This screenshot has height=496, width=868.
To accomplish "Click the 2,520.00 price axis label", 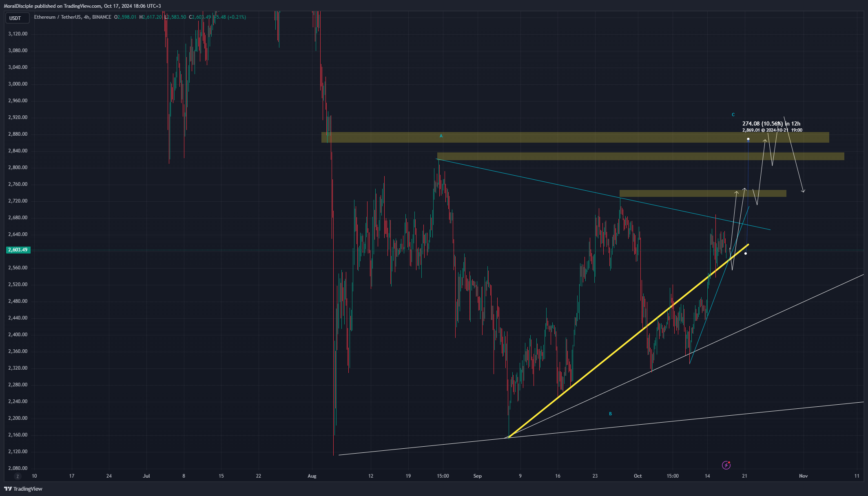I will [x=18, y=284].
